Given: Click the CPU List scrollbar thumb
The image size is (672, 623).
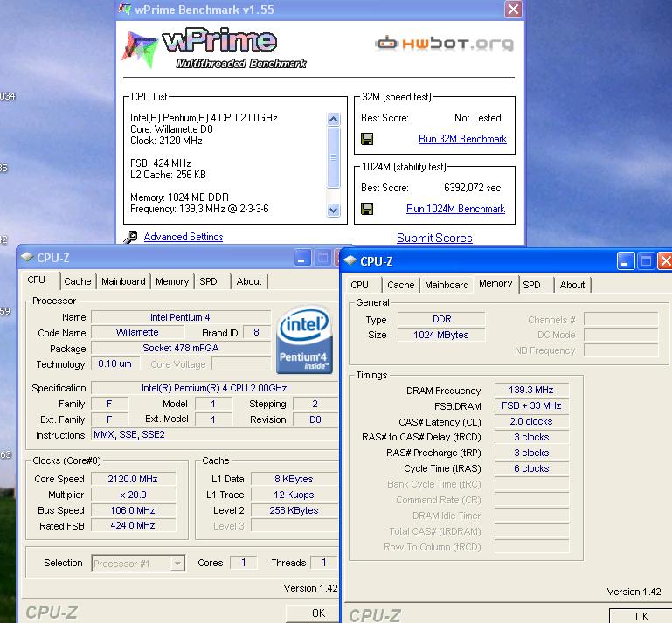Looking at the screenshot, I should (x=333, y=157).
